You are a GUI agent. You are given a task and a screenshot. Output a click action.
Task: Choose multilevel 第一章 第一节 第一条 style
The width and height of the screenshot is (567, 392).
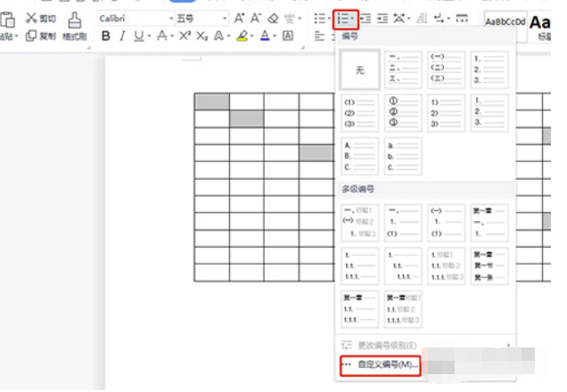489,265
